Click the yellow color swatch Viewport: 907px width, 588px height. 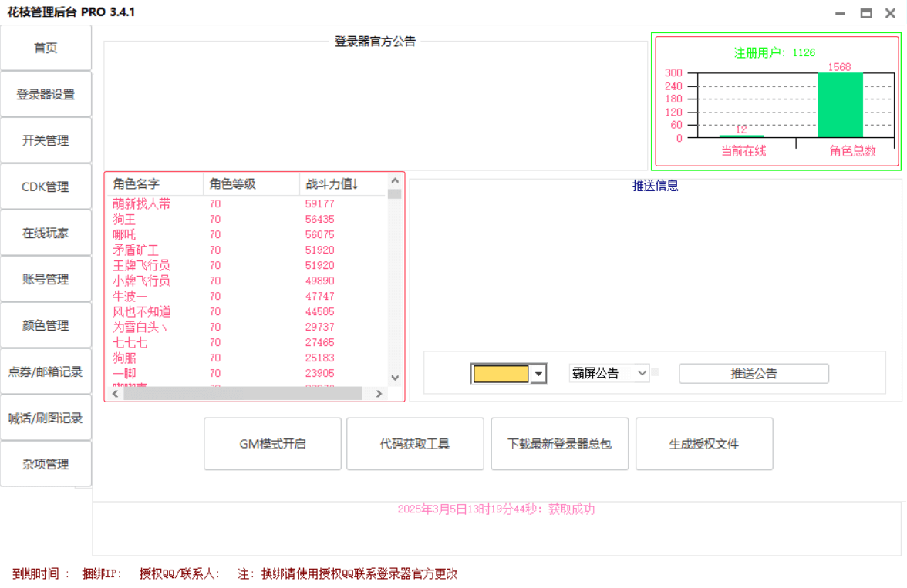501,375
